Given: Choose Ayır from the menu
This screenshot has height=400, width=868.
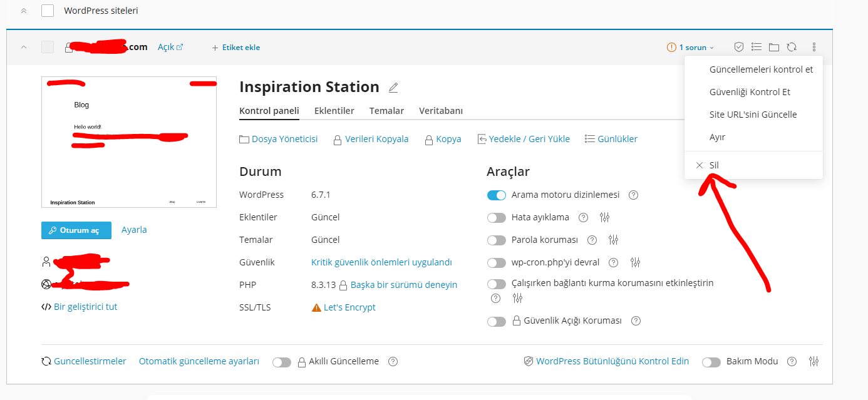Looking at the screenshot, I should point(753,137).
